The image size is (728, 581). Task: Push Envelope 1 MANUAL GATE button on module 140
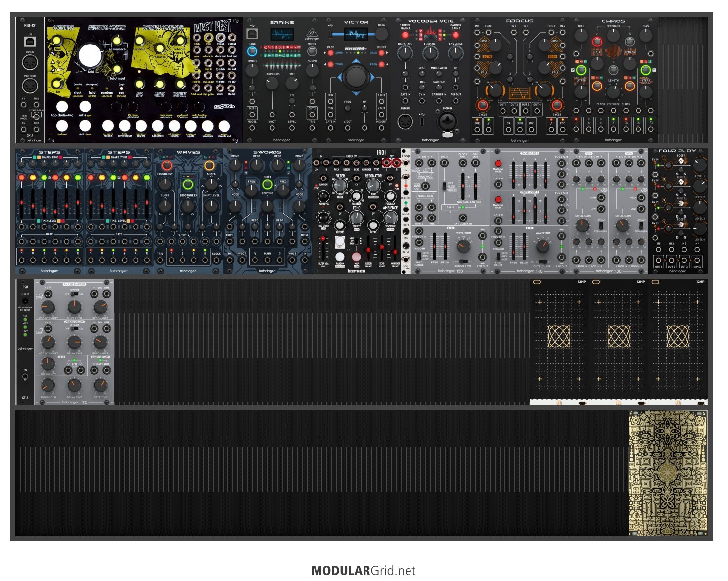pyautogui.click(x=498, y=164)
